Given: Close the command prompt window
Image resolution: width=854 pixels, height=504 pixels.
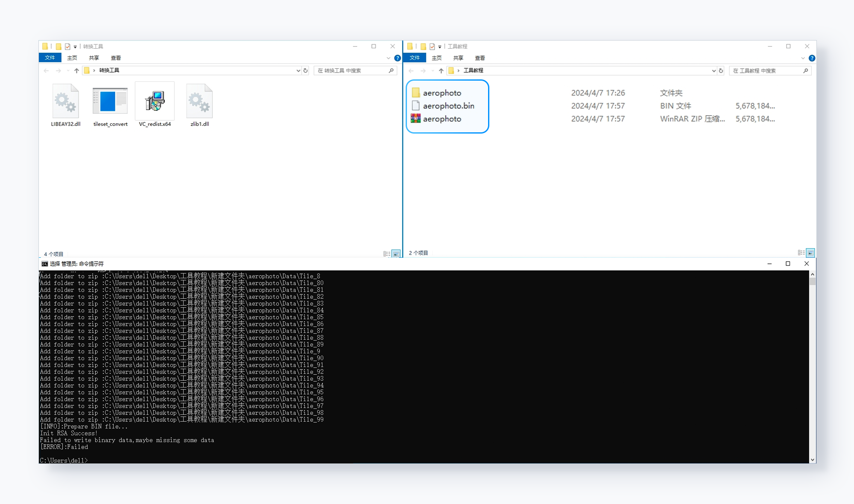Looking at the screenshot, I should coord(807,264).
